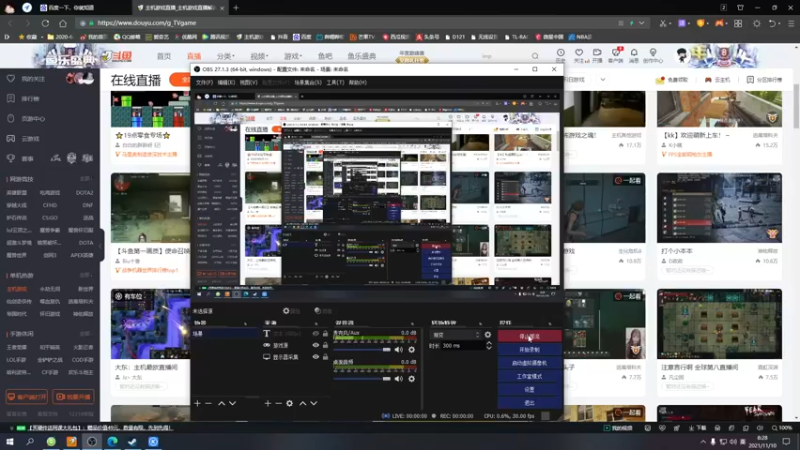Open source properties gear in sources toolbar
Screen dimensions: 800x450
(x=289, y=403)
